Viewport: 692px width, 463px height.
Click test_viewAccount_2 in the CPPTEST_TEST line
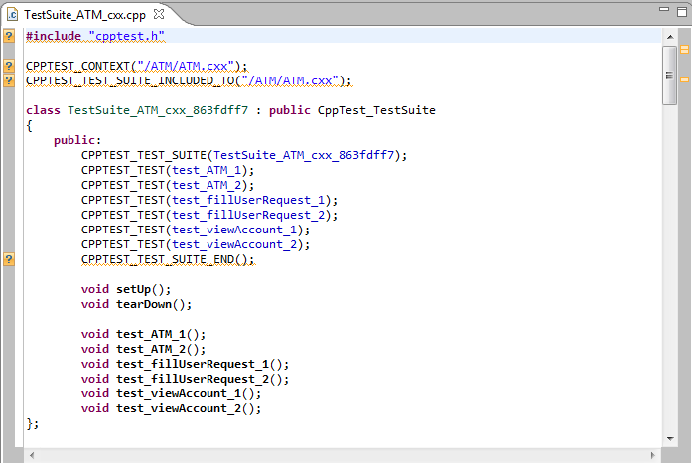[234, 245]
